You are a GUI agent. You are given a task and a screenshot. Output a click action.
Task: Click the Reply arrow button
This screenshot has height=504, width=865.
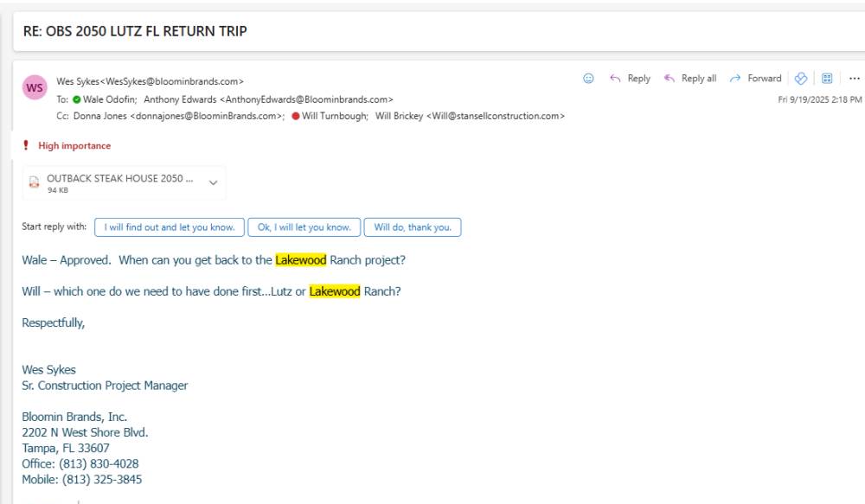630,79
